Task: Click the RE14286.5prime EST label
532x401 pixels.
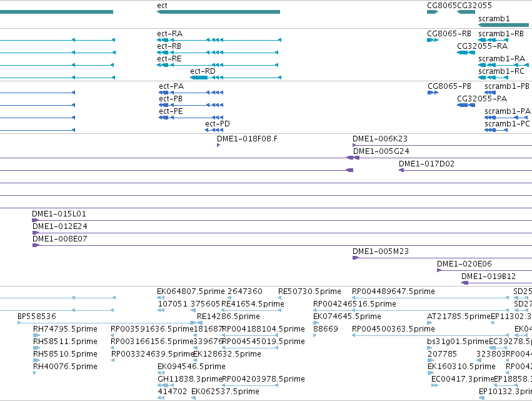Action: 228,317
